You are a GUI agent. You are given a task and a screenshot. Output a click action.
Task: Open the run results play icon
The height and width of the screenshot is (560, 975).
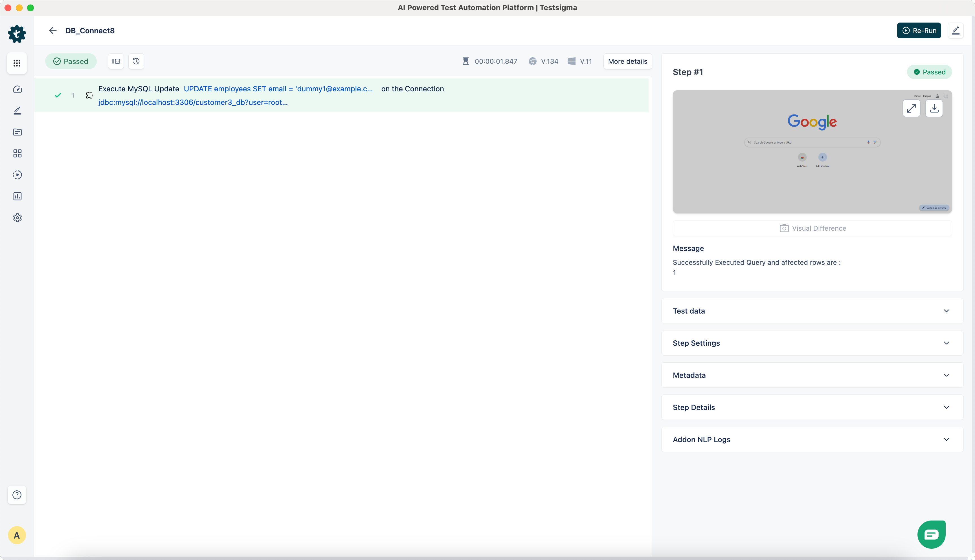click(x=17, y=175)
